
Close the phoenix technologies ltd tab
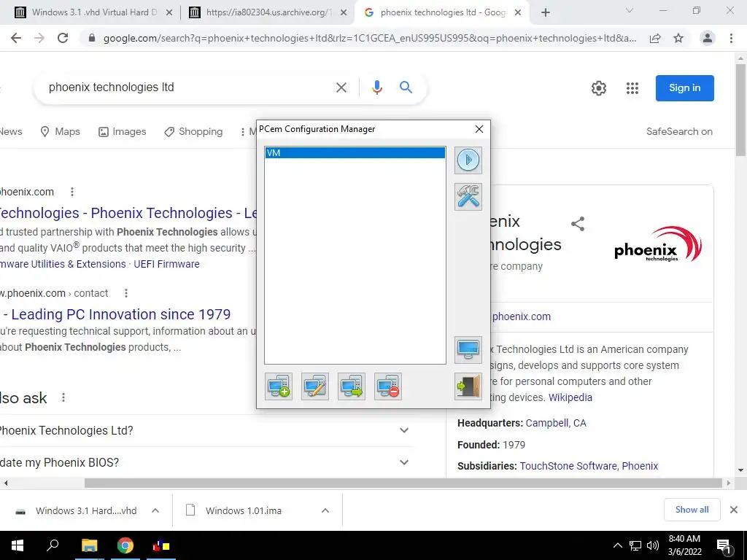(519, 13)
